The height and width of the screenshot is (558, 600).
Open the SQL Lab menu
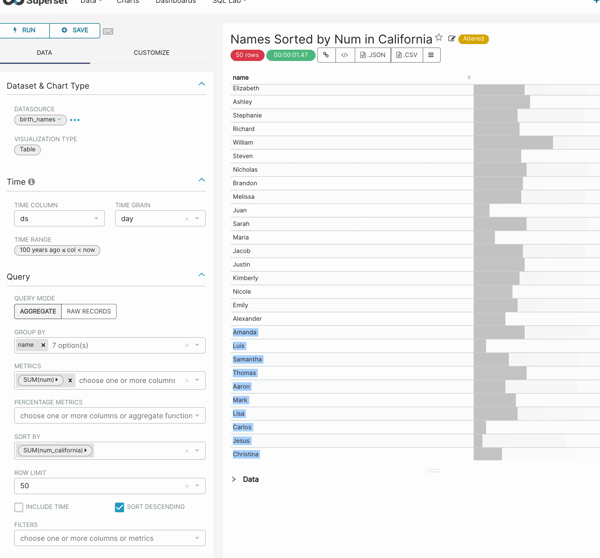tap(229, 2)
